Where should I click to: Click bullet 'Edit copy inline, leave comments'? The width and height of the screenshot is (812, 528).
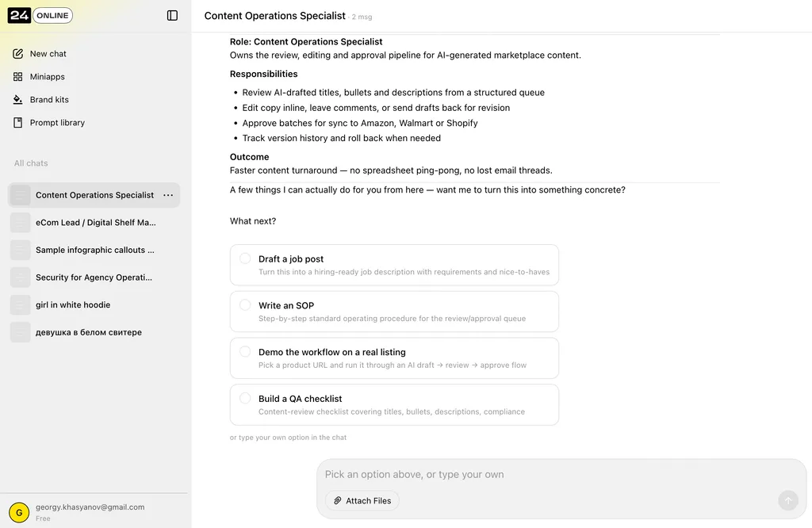(376, 108)
